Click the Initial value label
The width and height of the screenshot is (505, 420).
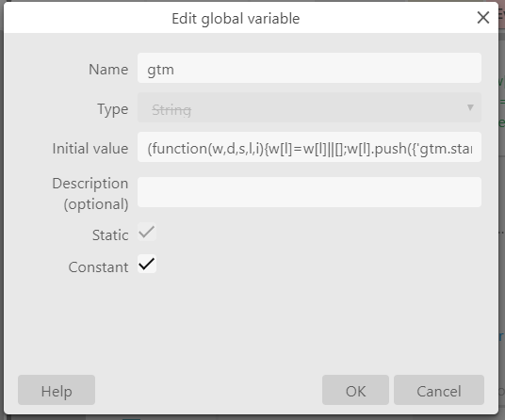pyautogui.click(x=90, y=149)
